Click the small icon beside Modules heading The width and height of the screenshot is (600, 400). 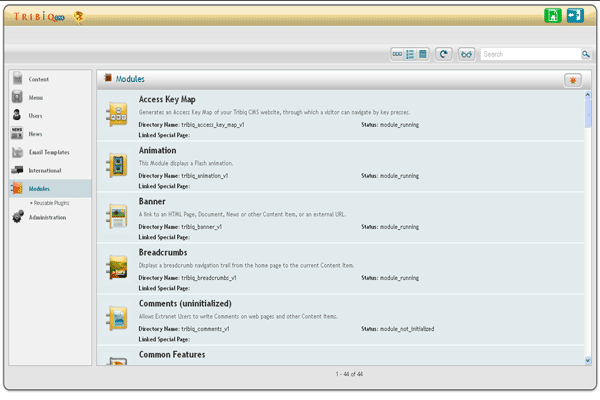pos(108,78)
